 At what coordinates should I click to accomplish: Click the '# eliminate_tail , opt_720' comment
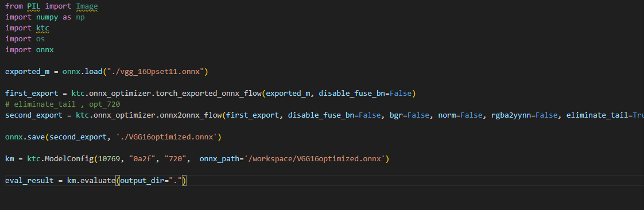pyautogui.click(x=63, y=104)
